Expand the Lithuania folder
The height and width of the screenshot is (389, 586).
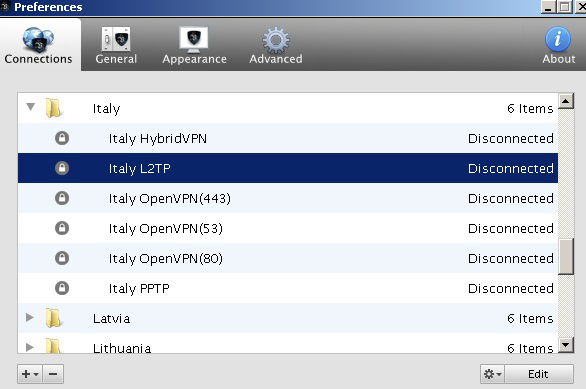(x=30, y=347)
